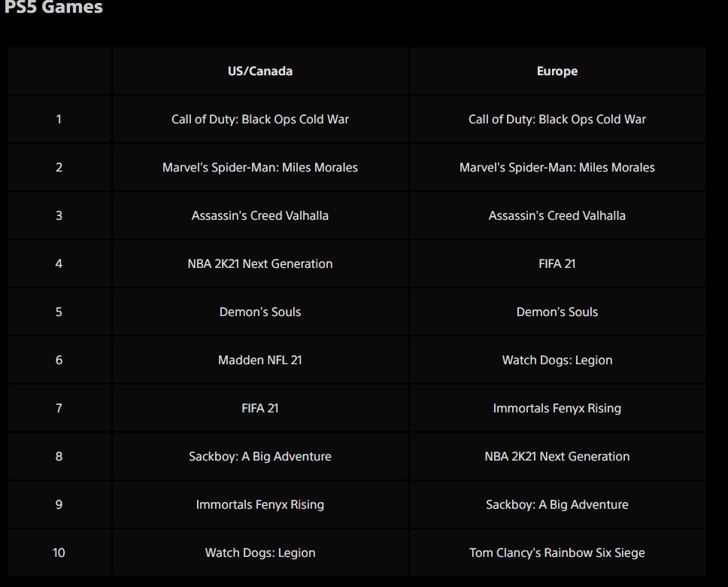Click the rank number 10 cell
This screenshot has width=728, height=587.
click(59, 553)
